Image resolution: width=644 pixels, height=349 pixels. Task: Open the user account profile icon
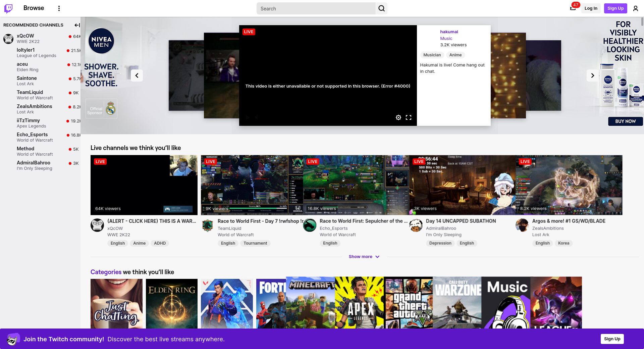point(635,8)
